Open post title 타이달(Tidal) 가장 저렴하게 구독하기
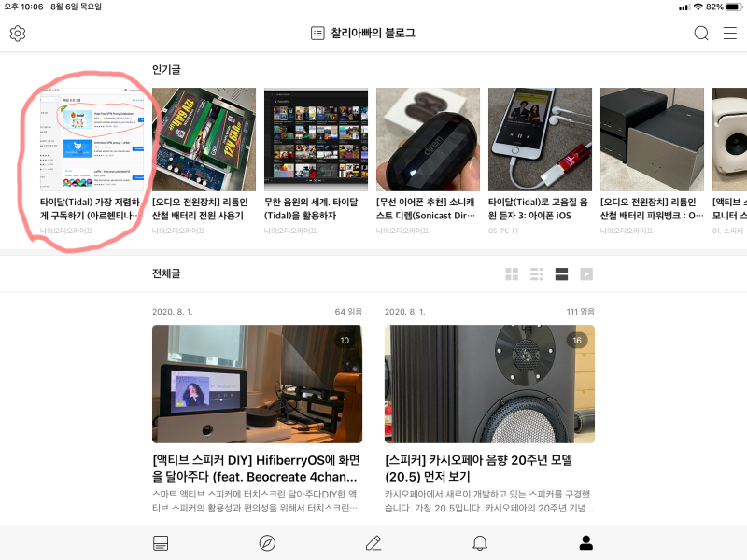The height and width of the screenshot is (560, 747). (x=90, y=208)
